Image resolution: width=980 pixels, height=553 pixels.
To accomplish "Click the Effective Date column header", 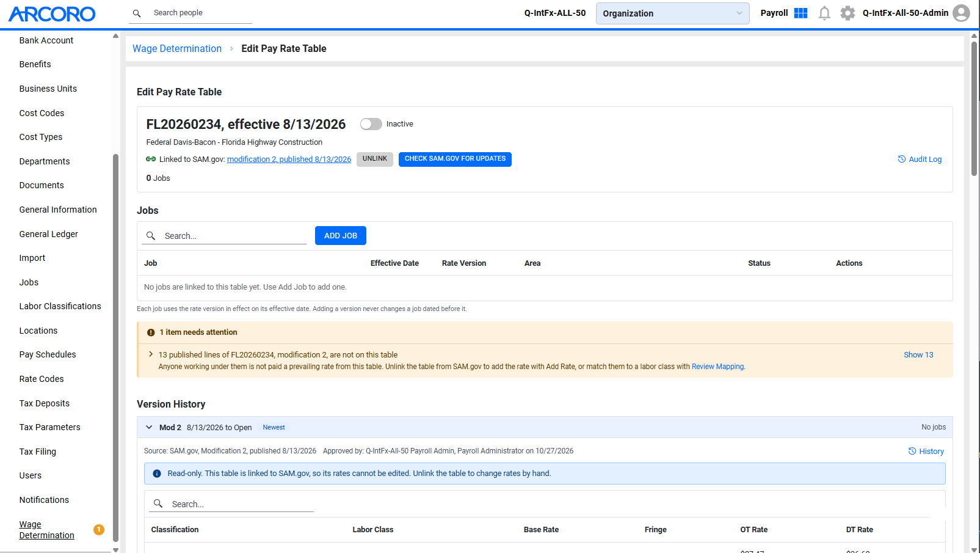I will point(394,263).
